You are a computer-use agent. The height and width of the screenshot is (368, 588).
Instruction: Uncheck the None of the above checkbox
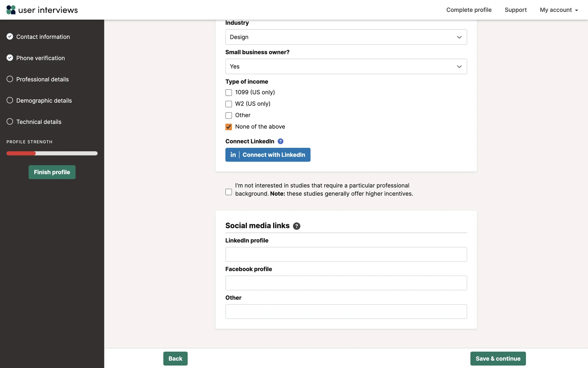click(228, 127)
